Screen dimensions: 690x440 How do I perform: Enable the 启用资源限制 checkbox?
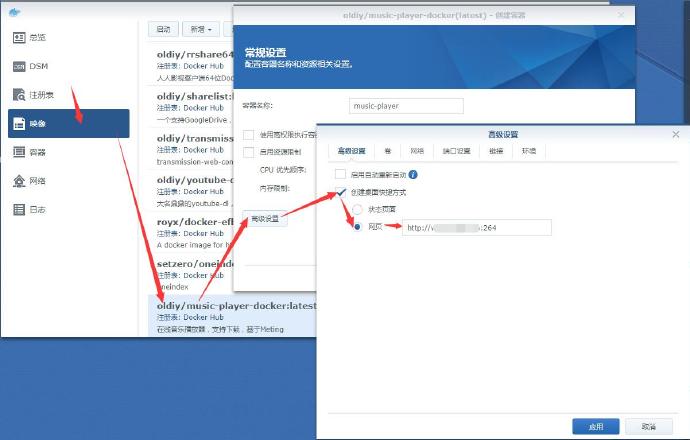249,152
